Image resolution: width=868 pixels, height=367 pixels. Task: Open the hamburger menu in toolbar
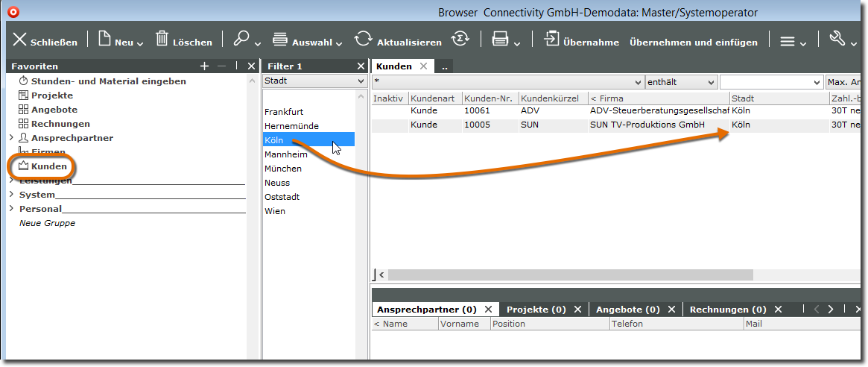788,41
